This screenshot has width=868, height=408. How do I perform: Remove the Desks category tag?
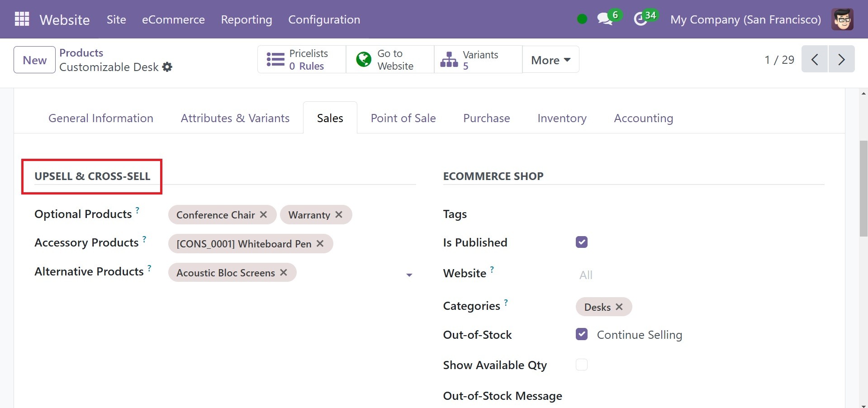pos(619,307)
